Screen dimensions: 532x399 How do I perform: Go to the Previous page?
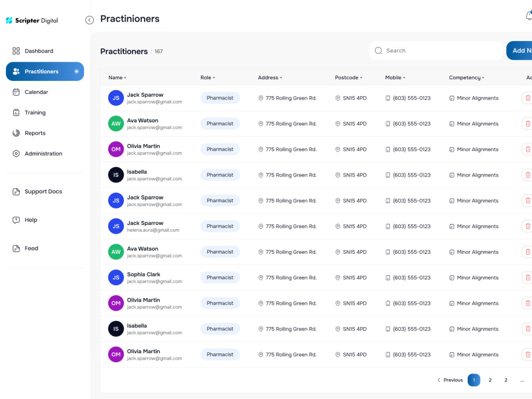click(x=450, y=380)
